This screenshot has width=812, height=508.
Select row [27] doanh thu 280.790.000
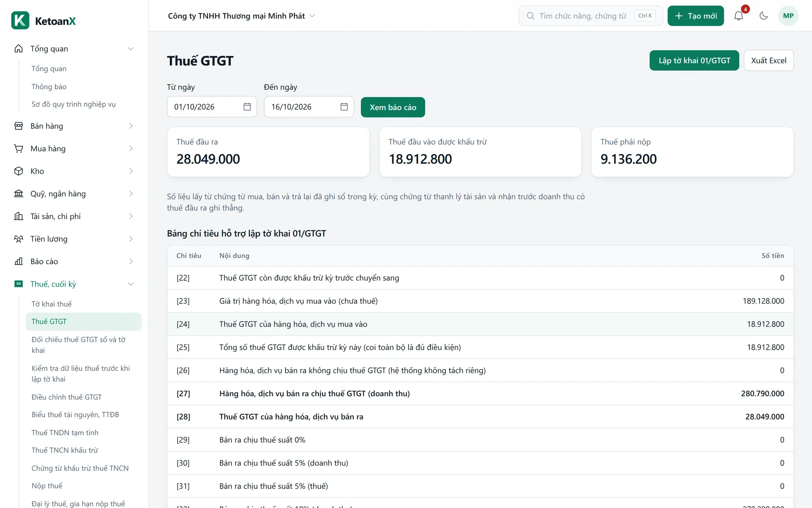(480, 394)
